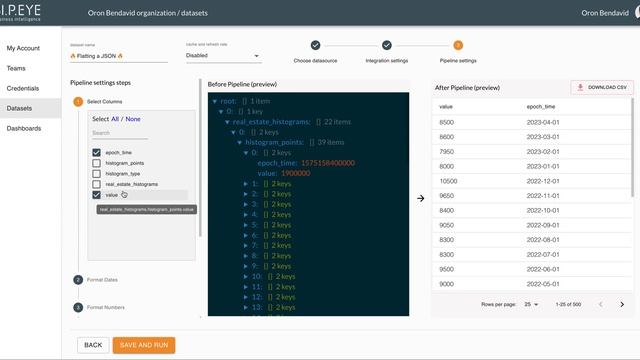Click the pipeline steps panel scrollbar

pyautogui.click(x=200, y=158)
